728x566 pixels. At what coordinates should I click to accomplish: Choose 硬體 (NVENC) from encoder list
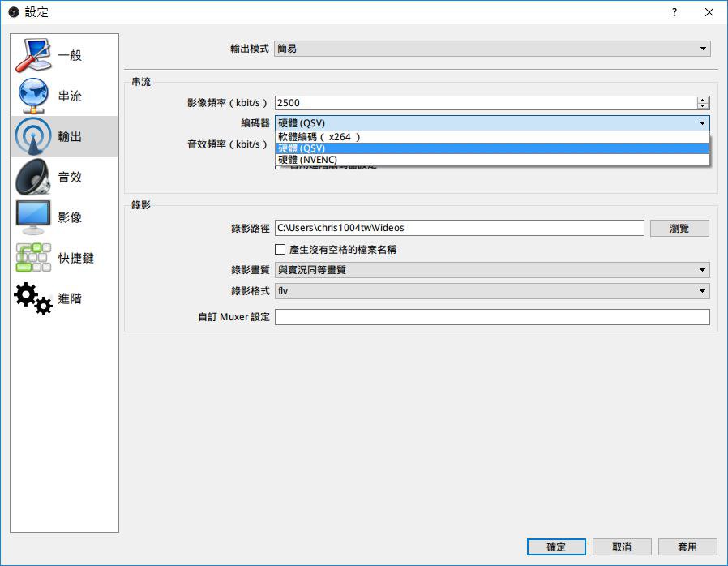(x=492, y=159)
